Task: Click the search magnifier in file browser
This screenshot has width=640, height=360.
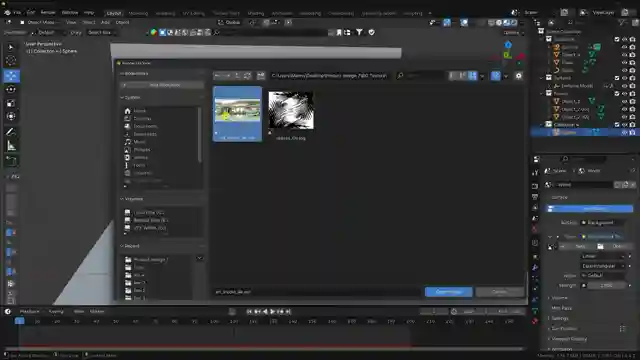Action: pyautogui.click(x=400, y=76)
